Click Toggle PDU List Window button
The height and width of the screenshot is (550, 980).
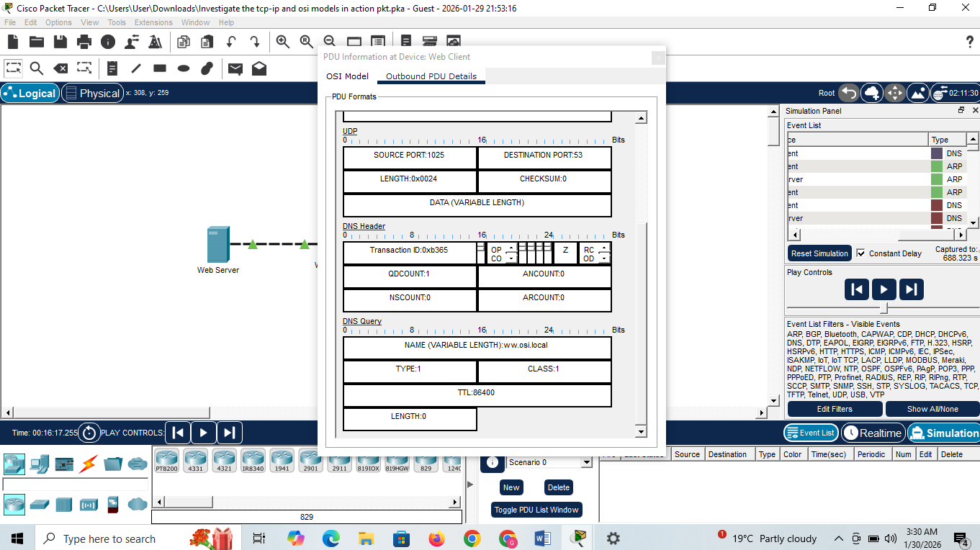click(x=536, y=510)
